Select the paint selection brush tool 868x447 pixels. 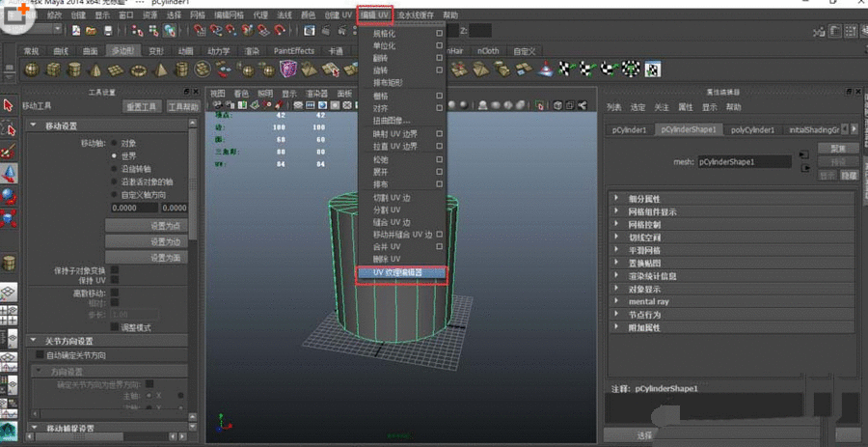(9, 151)
